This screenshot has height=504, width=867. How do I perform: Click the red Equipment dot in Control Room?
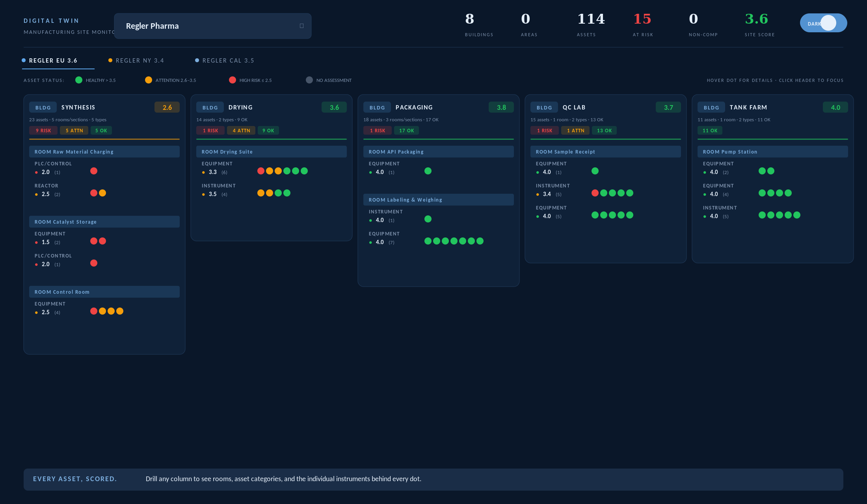[x=94, y=311]
